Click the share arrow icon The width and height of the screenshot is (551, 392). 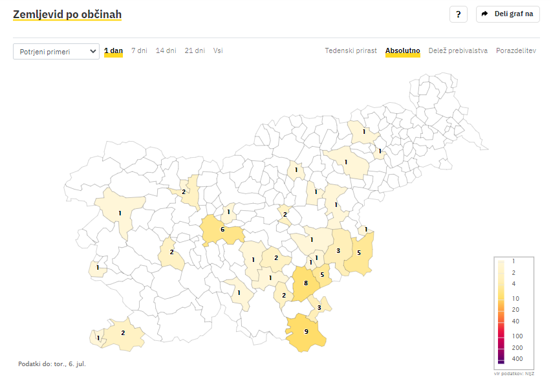click(484, 14)
